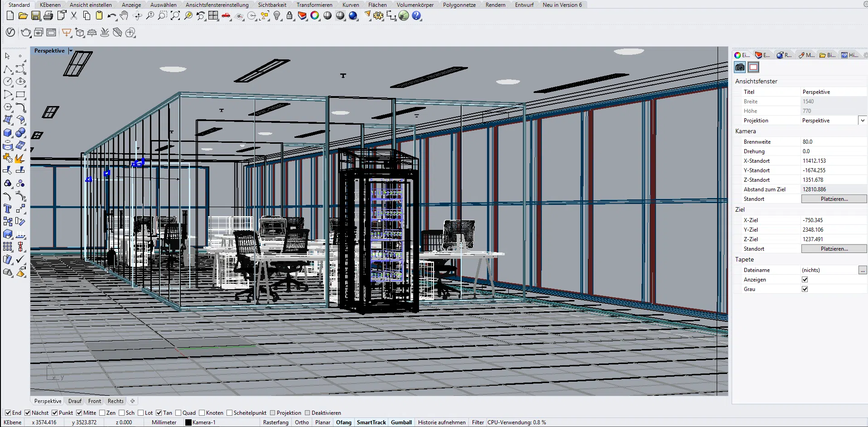Select the Pan tool in the toolbar
This screenshot has width=868, height=427.
(124, 15)
